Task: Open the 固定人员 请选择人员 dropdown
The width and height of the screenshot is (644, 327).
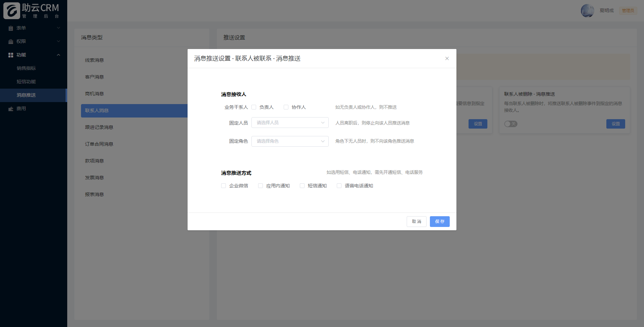Action: click(x=290, y=123)
